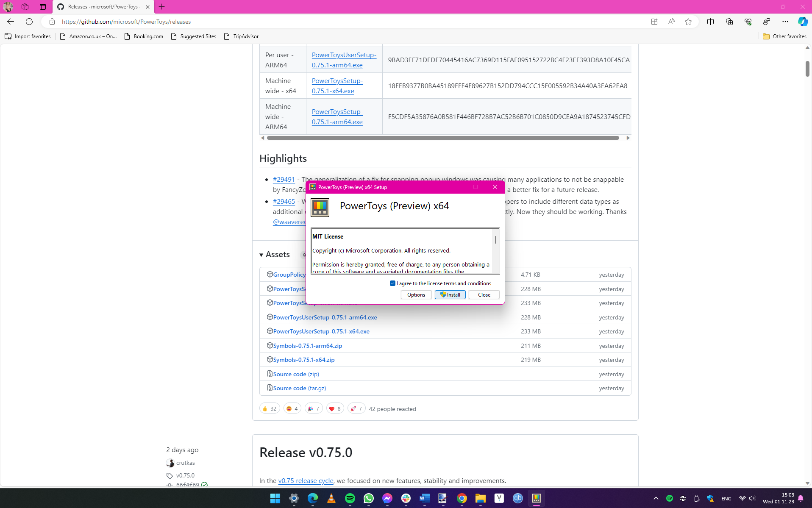This screenshot has height=508, width=812.
Task: Open Spotify from the taskbar
Action: (x=350, y=498)
